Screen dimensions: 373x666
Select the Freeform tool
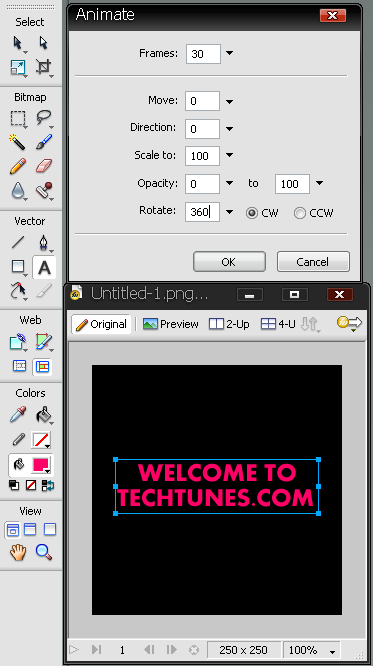coord(17,291)
